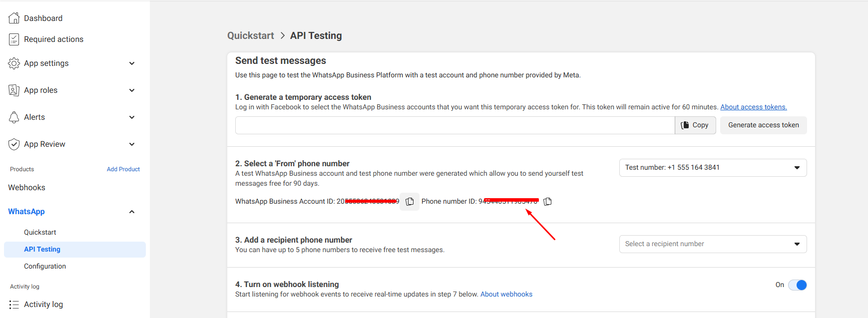868x318 pixels.
Task: Turn off webhook listening toggle
Action: [x=797, y=285]
